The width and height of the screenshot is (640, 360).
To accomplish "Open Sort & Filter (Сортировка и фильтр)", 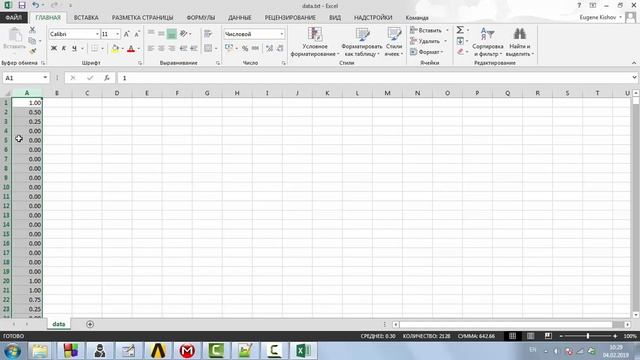I will (488, 42).
